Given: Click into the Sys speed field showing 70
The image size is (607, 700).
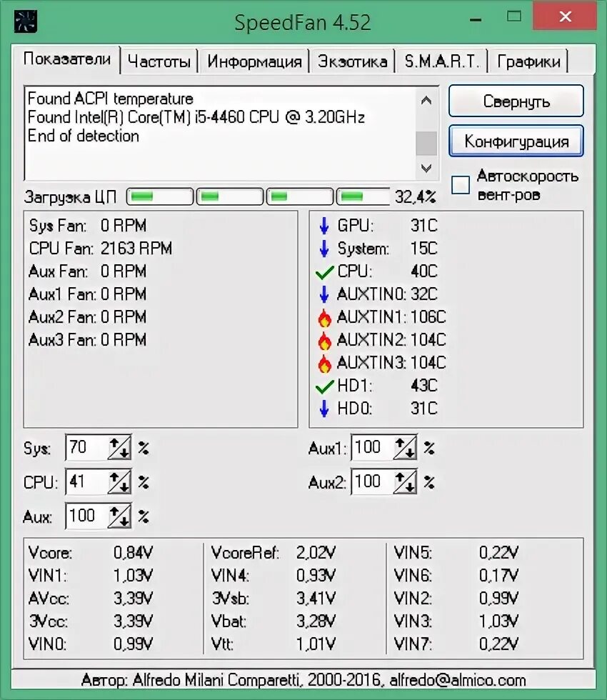Looking at the screenshot, I should (87, 447).
